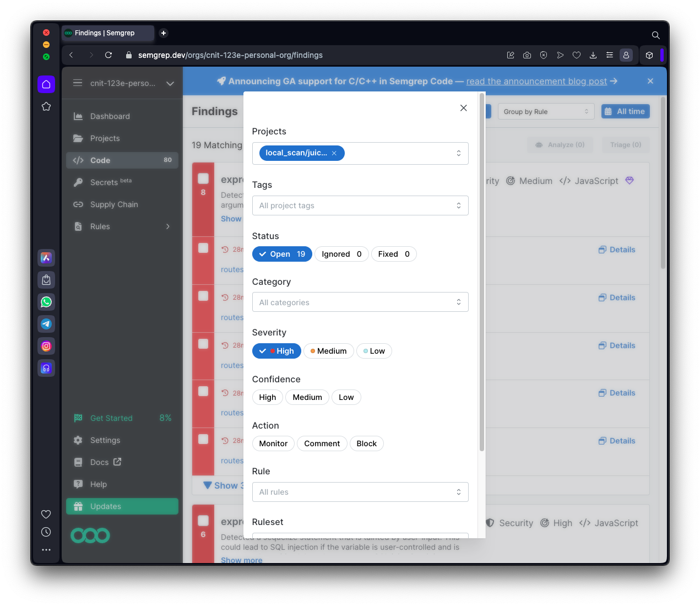700x606 pixels.
Task: Open history clock icon in sidebar
Action: 46,532
